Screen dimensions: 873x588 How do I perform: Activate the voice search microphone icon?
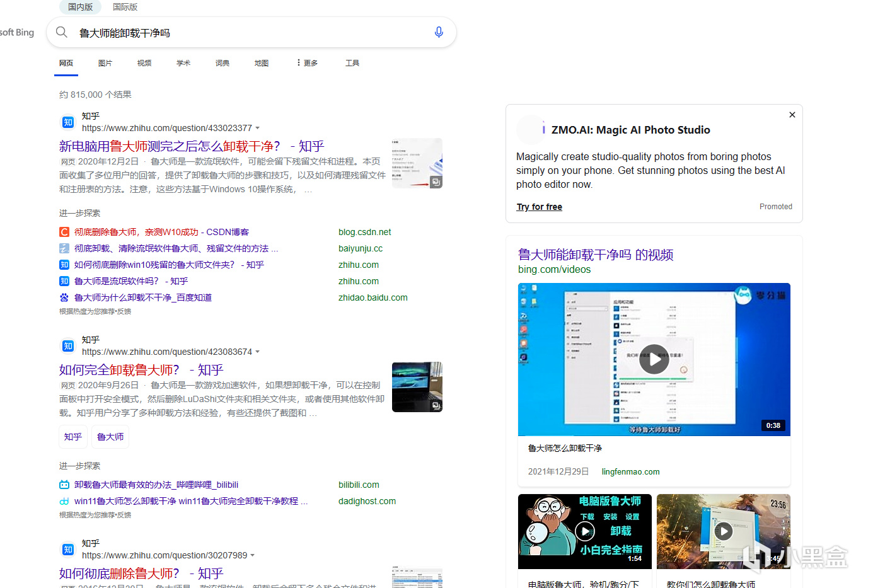tap(439, 32)
